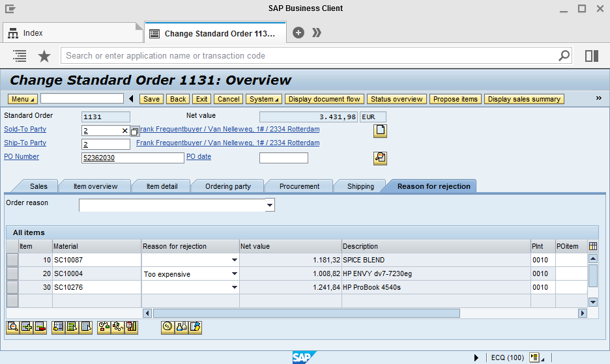Open a new tab with plus icon
This screenshot has height=364, width=610.
[x=298, y=33]
